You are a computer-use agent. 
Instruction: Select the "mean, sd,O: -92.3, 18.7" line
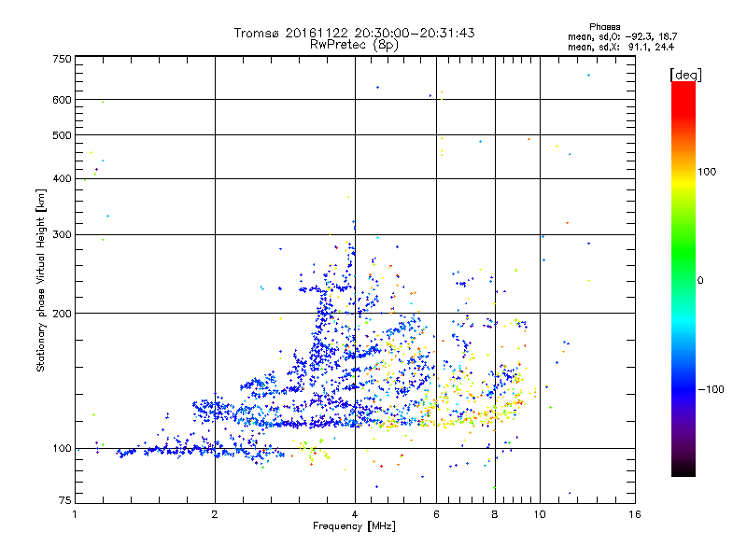click(622, 36)
